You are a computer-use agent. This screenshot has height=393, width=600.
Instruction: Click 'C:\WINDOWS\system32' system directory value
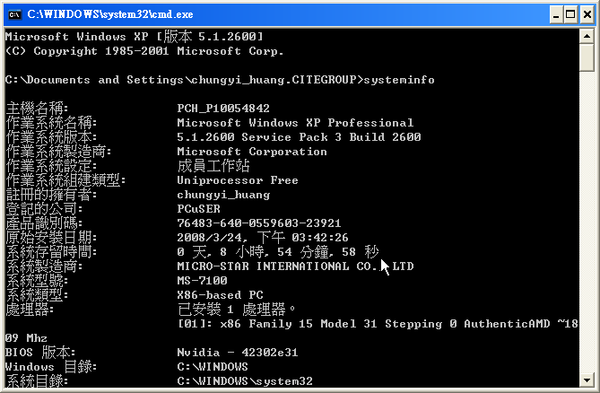(x=245, y=381)
